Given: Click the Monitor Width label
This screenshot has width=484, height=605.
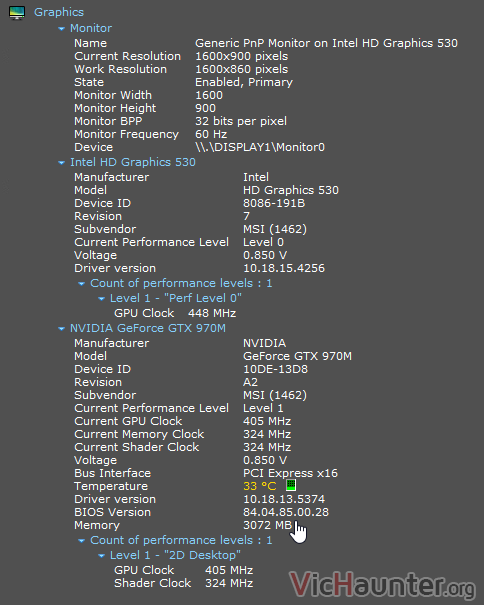Looking at the screenshot, I should 113,95.
